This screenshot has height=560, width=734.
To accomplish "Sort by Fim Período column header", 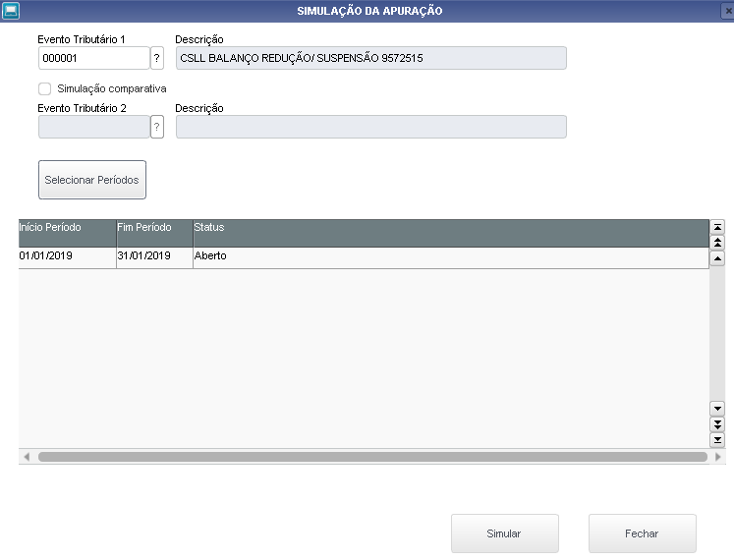I will [154, 233].
